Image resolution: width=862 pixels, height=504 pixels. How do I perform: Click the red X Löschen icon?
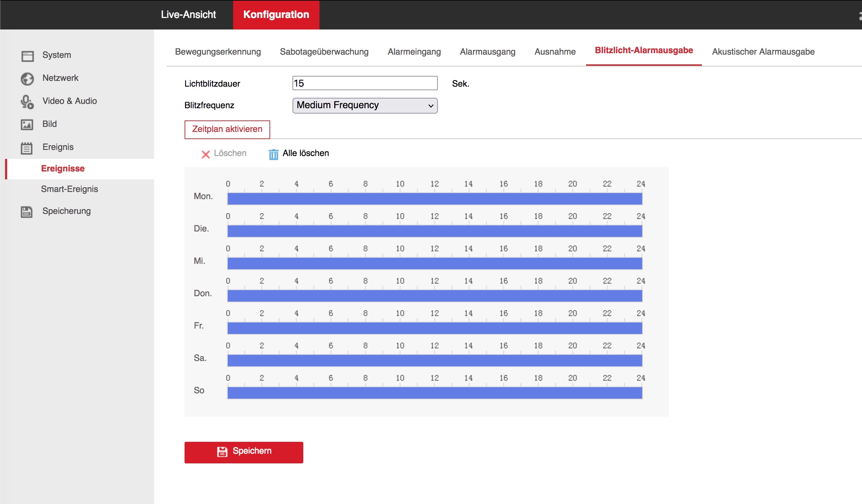tap(205, 154)
